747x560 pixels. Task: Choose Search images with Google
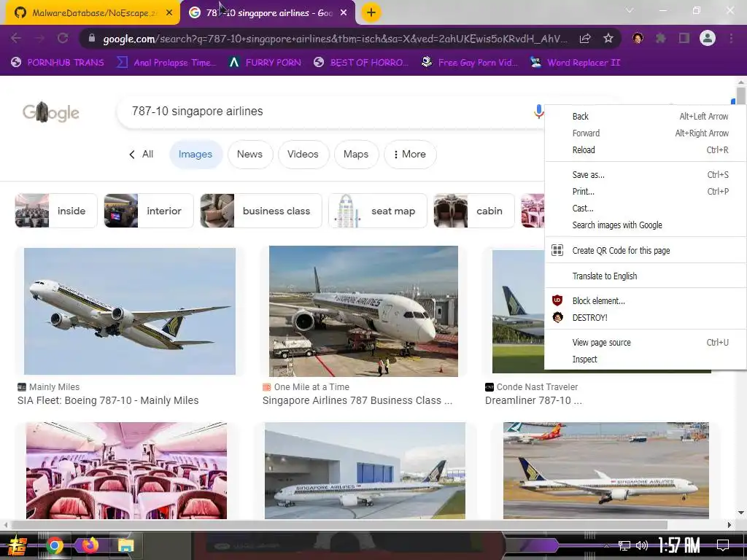646,225
